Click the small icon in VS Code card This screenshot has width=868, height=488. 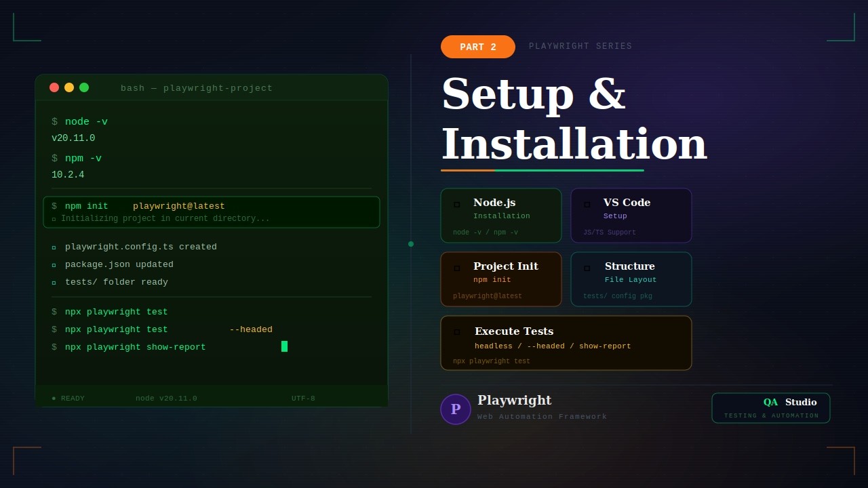(587, 205)
